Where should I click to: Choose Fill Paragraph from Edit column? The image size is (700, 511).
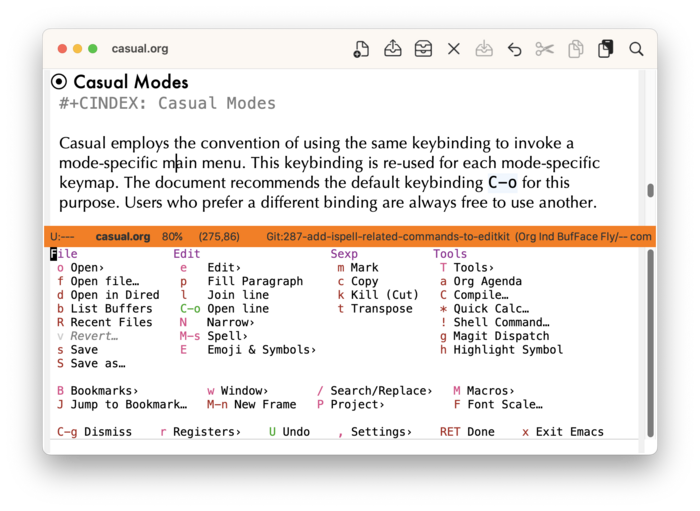click(254, 282)
